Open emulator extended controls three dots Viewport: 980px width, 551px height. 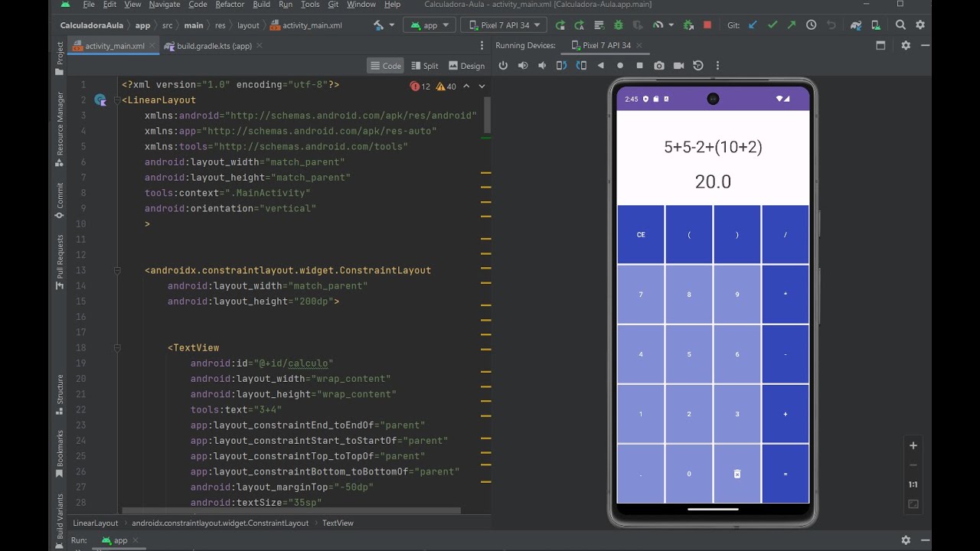717,66
